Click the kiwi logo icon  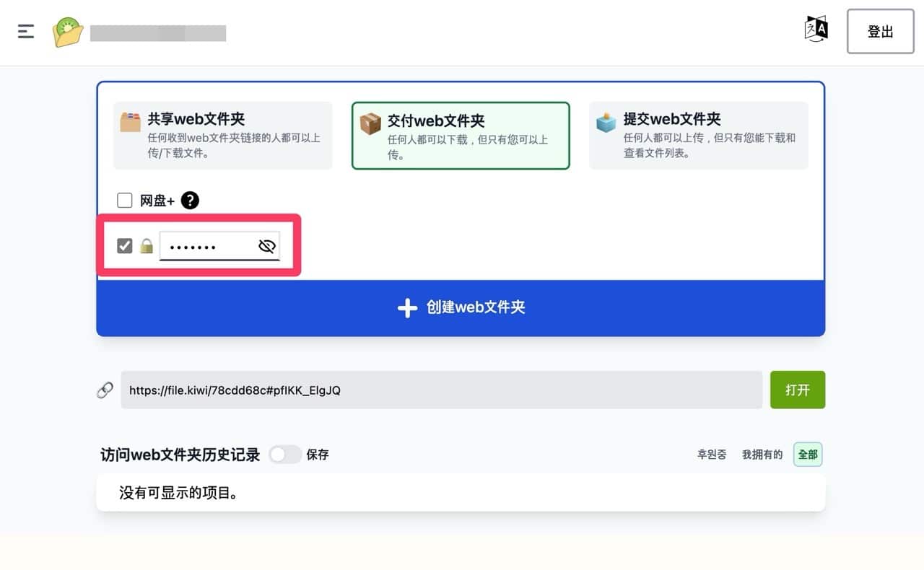point(67,32)
